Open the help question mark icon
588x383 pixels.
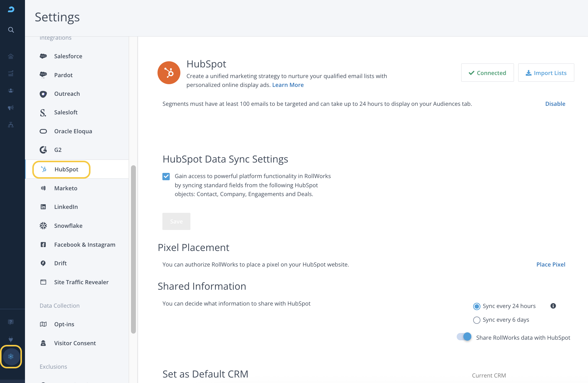[11, 322]
